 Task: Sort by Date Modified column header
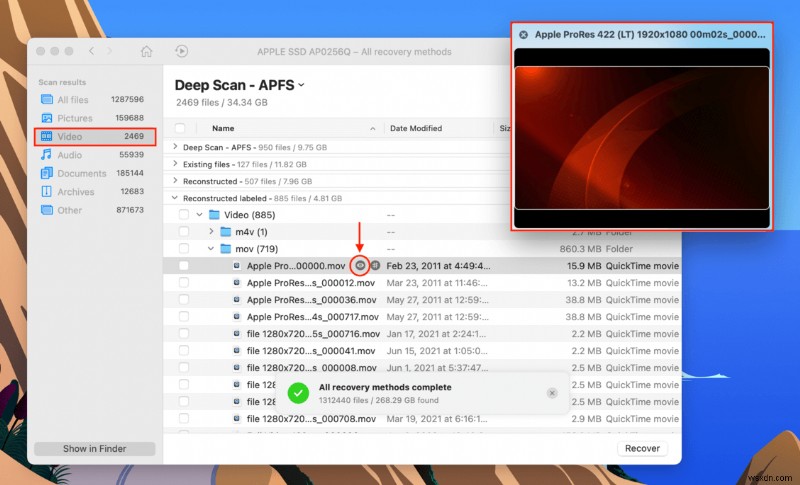416,128
